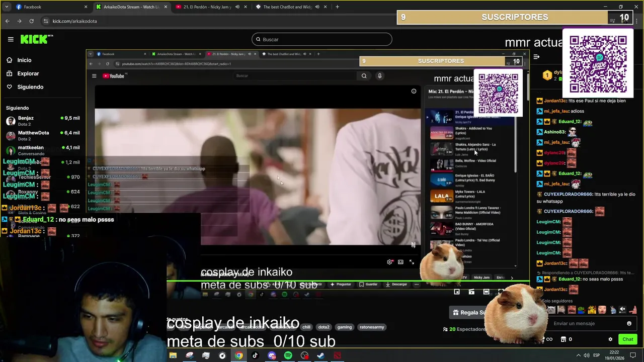Select BAD BUNNY AMORFODA playlist item
The height and width of the screenshot is (362, 644).
pyautogui.click(x=472, y=229)
